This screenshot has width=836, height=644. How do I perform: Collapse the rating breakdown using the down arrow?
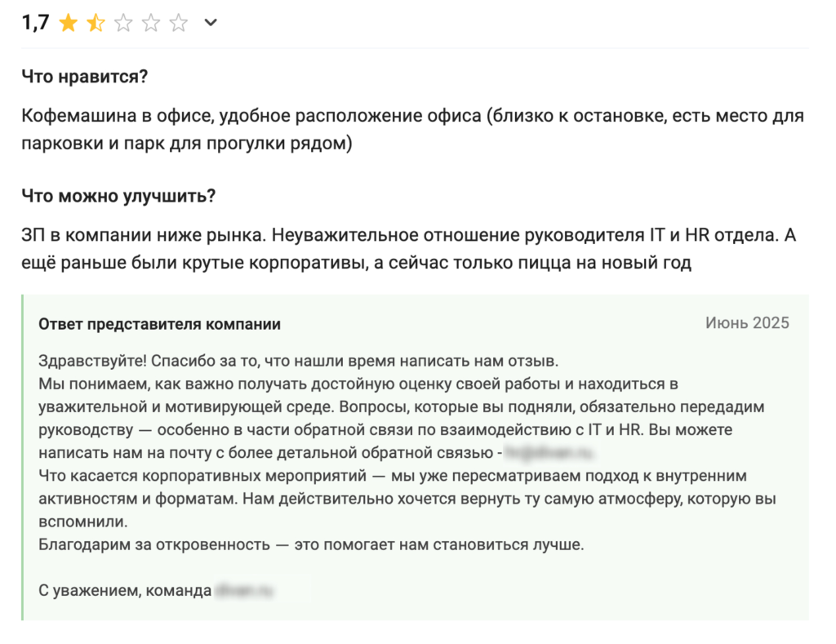[x=210, y=23]
